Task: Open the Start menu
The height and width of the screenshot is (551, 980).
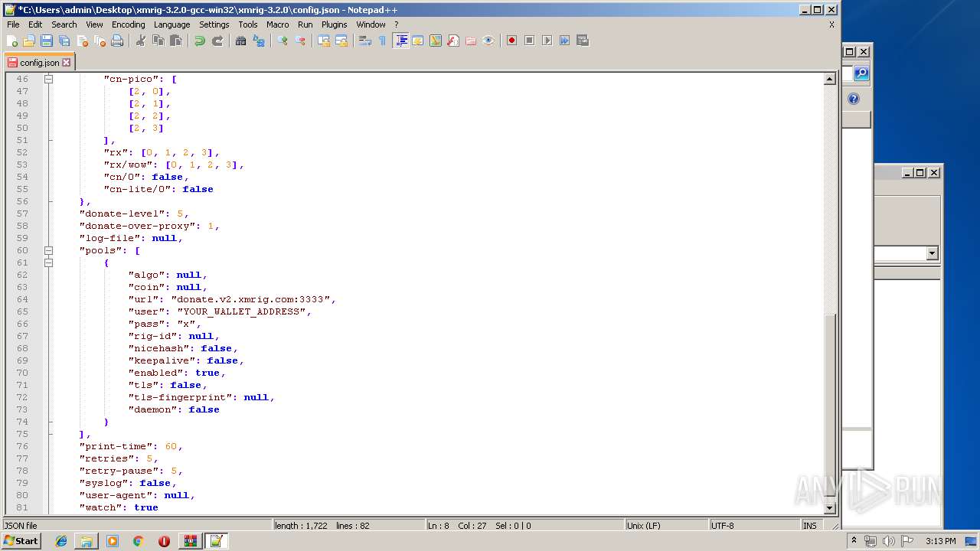Action: coord(21,541)
